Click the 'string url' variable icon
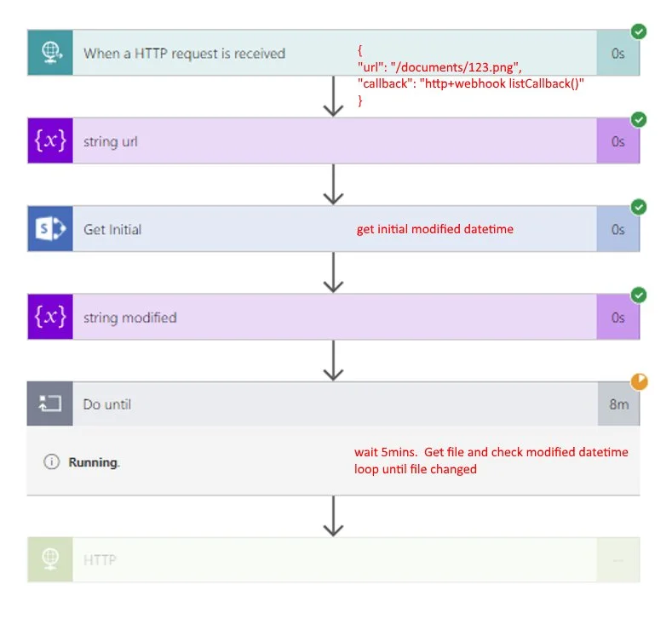This screenshot has width=672, height=630. click(x=50, y=141)
